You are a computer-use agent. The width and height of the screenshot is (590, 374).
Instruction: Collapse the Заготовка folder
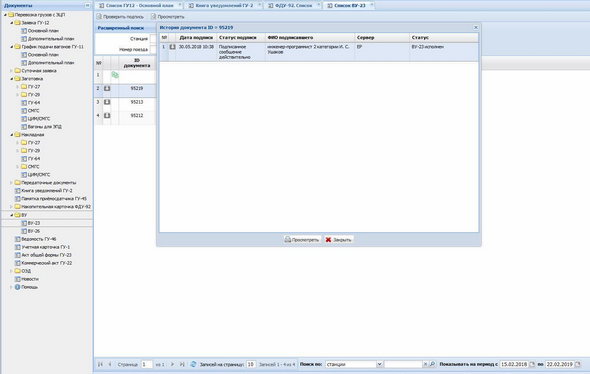pos(11,79)
